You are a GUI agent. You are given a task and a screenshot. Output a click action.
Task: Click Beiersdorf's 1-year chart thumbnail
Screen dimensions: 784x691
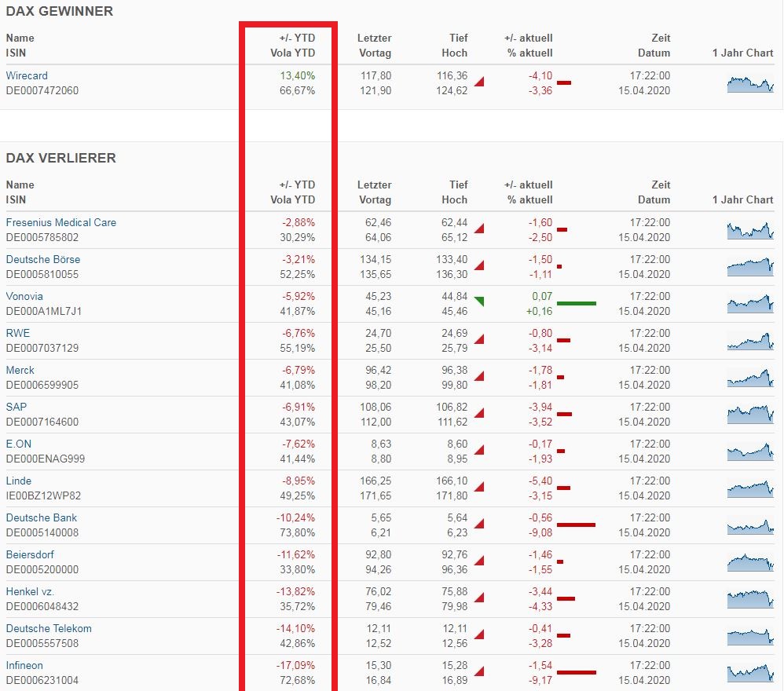click(x=750, y=563)
